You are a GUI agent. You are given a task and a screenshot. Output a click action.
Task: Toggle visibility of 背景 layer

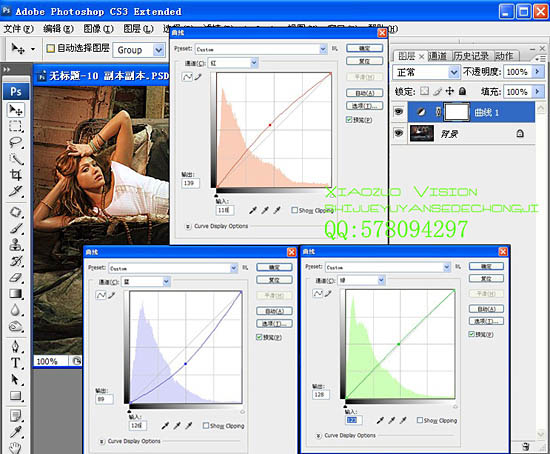(398, 133)
